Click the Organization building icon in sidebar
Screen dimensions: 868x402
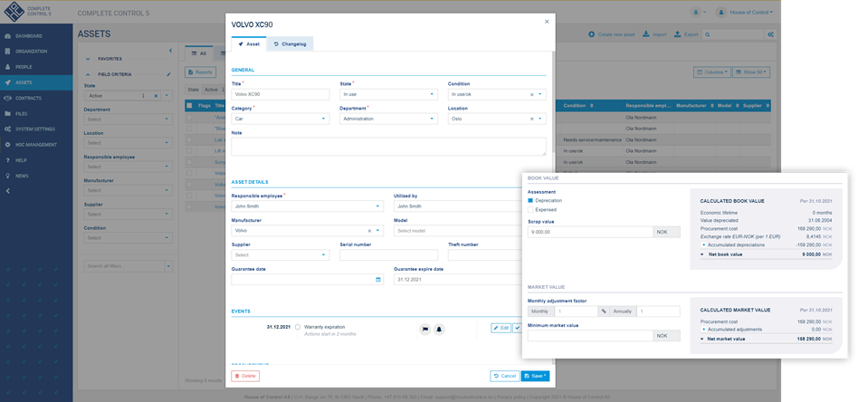[x=7, y=52]
